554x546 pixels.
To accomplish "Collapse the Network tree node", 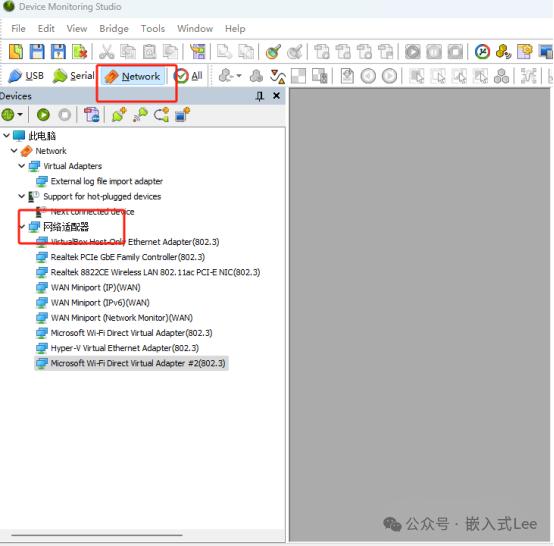I will pos(14,151).
